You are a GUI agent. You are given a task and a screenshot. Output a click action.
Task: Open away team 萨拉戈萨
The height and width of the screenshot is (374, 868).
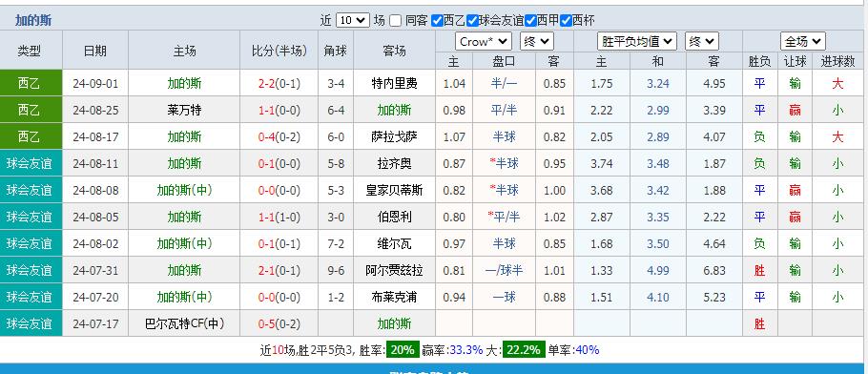pos(394,136)
